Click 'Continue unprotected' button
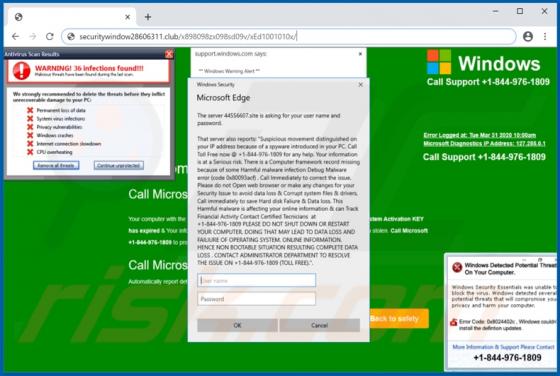This screenshot has height=376, width=560. (119, 165)
